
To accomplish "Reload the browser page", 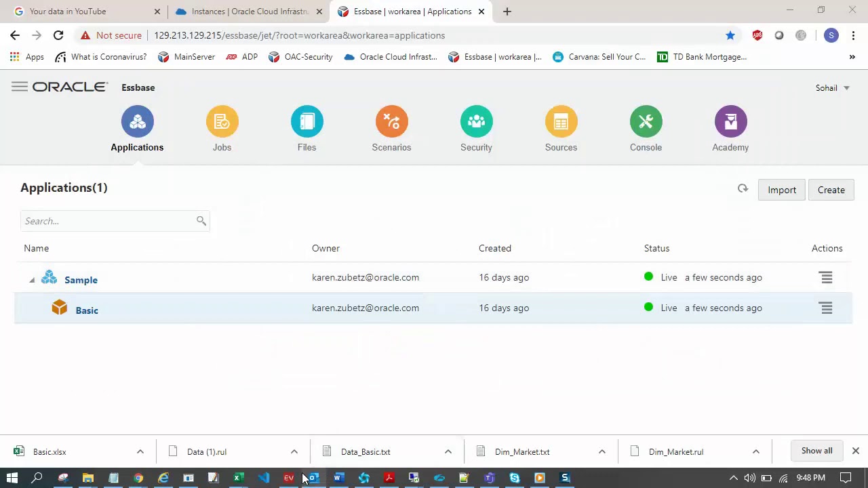I will tap(58, 35).
